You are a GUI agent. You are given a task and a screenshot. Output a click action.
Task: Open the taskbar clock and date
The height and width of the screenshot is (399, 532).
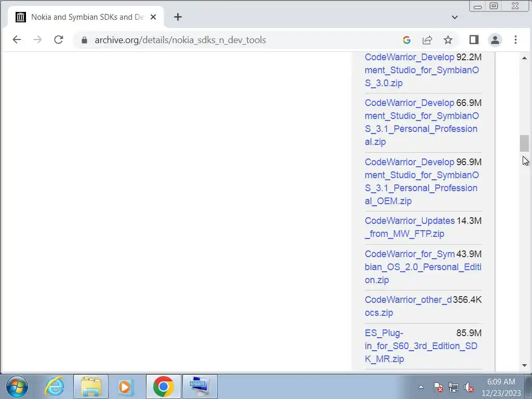pos(501,387)
